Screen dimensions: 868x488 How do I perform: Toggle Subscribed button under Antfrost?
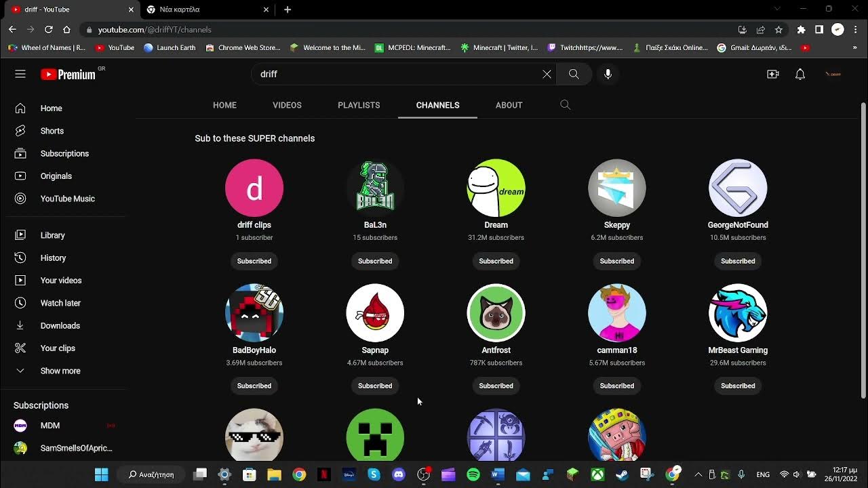pos(496,386)
